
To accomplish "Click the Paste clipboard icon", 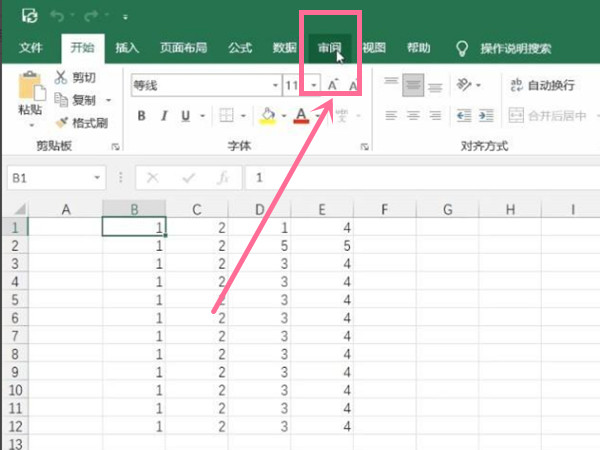I will [x=31, y=90].
